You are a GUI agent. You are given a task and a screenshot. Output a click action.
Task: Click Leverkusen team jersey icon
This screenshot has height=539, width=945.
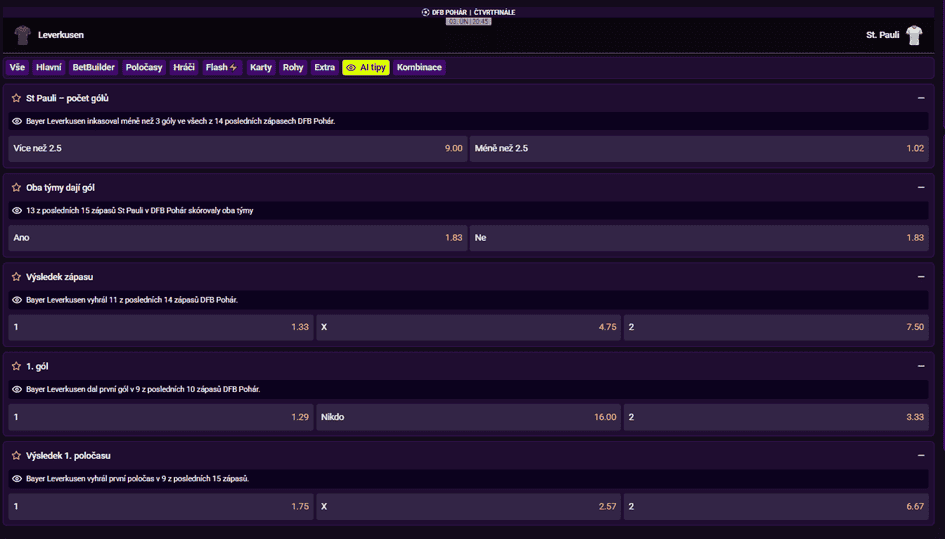click(x=23, y=35)
